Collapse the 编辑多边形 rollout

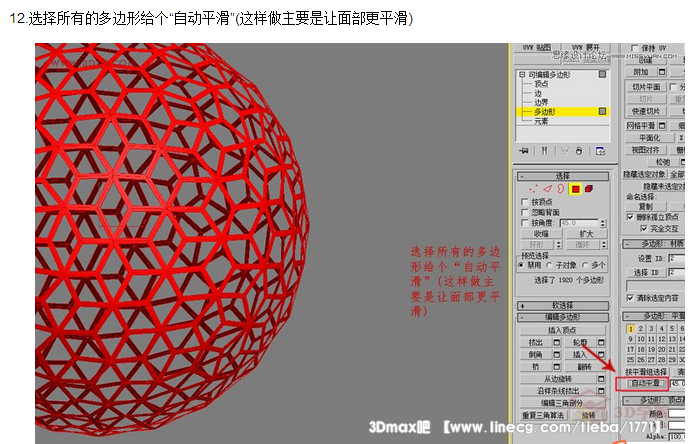point(563,317)
